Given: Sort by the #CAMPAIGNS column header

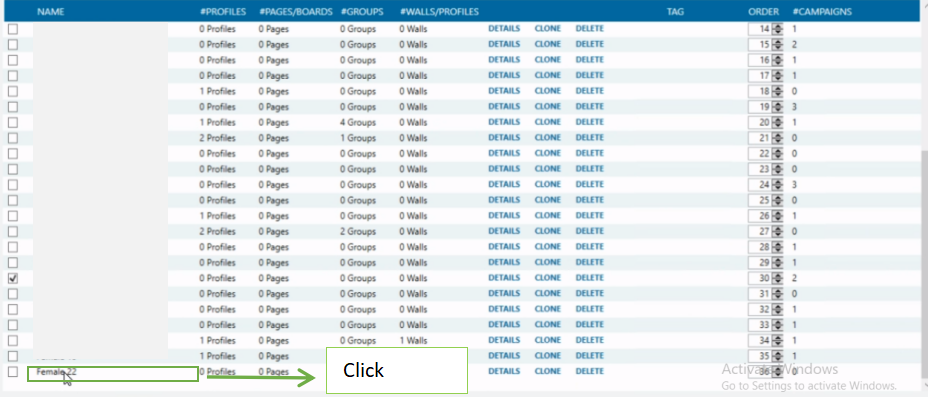Looking at the screenshot, I should 822,12.
